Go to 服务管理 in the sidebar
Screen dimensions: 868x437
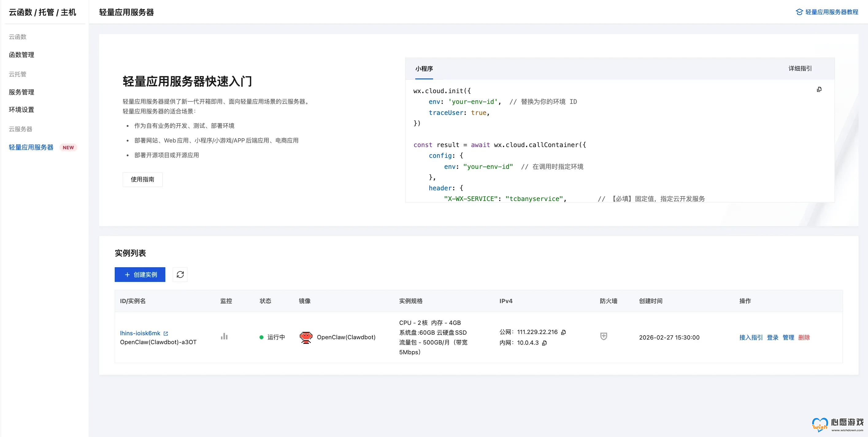point(21,92)
